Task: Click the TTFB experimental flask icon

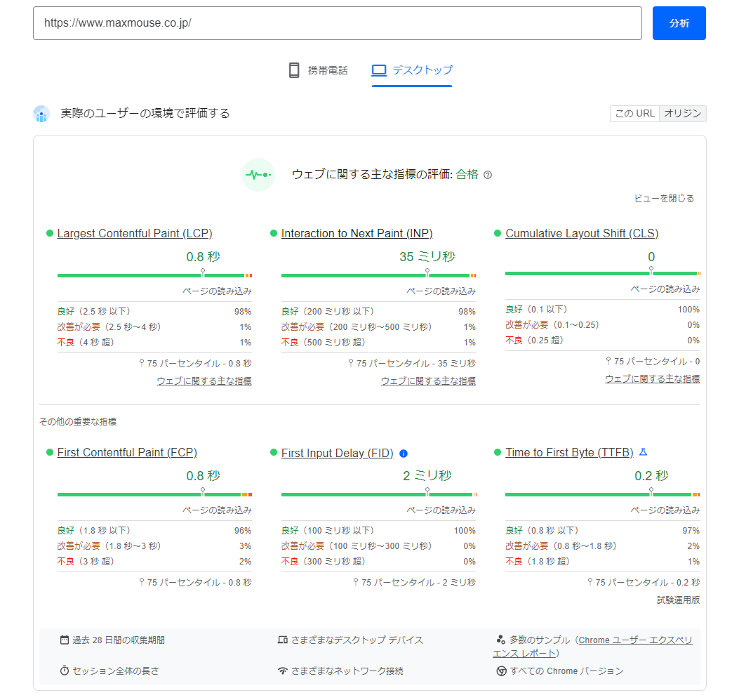Action: click(643, 453)
